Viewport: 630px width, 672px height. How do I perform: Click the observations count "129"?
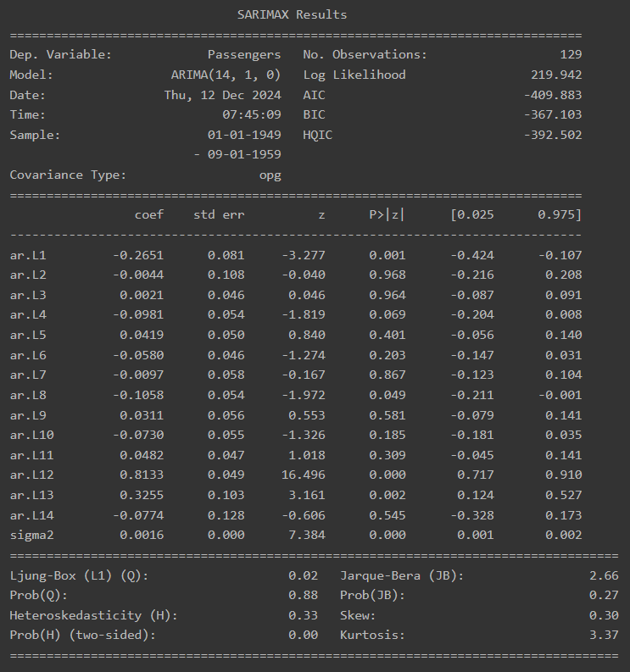pyautogui.click(x=571, y=55)
